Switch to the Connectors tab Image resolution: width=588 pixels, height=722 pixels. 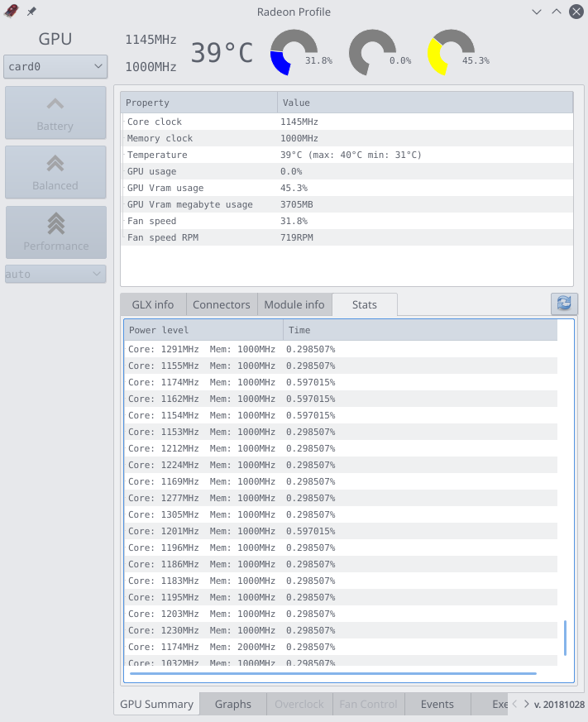tap(222, 305)
